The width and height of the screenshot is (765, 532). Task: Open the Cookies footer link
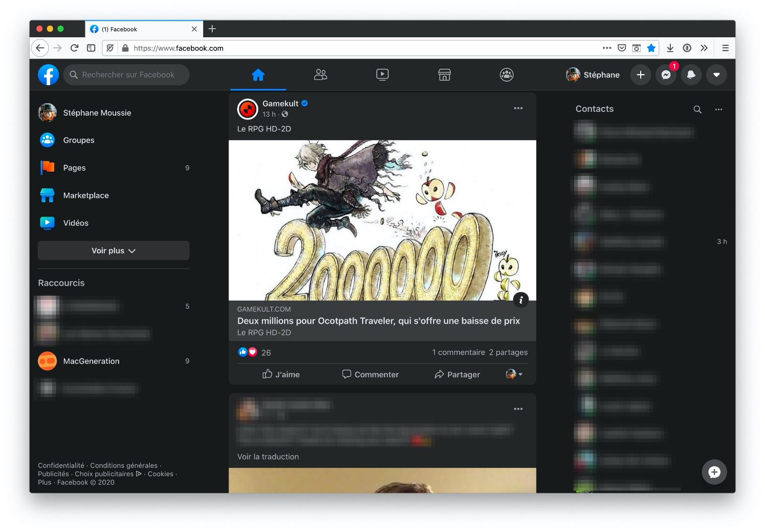tap(161, 474)
